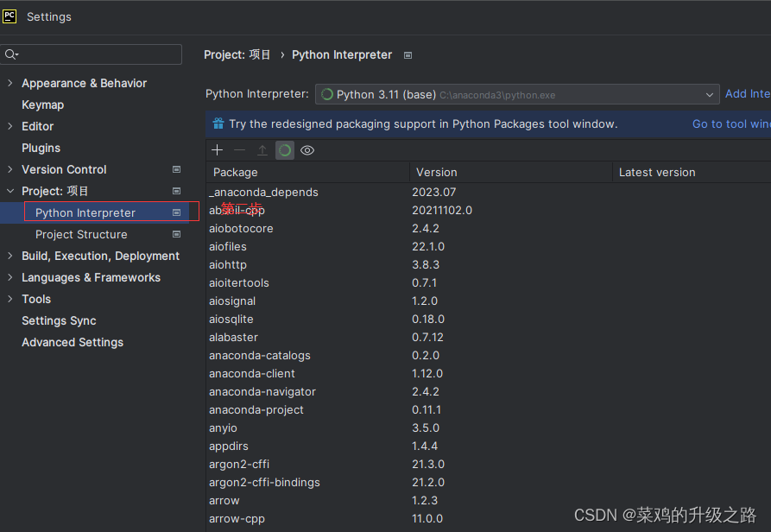
Task: Open Plugins settings
Action: (41, 148)
